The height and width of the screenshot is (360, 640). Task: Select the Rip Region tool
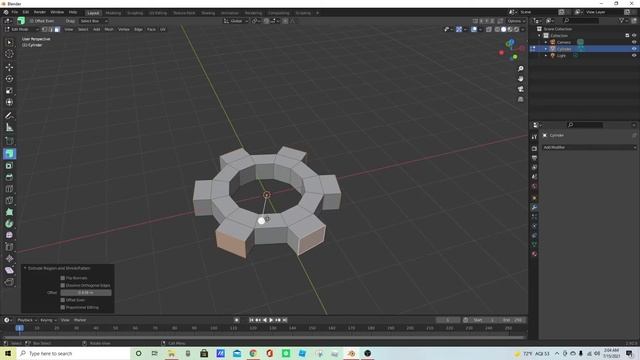point(9,282)
